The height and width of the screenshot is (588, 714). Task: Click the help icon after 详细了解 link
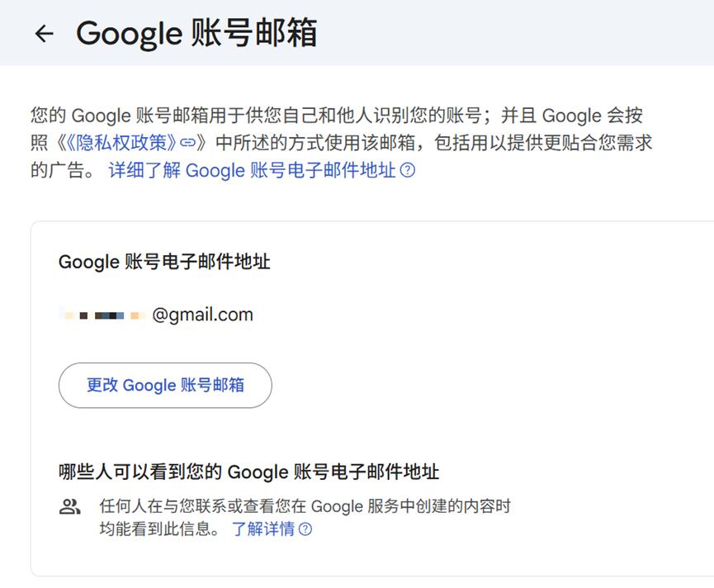click(x=407, y=172)
